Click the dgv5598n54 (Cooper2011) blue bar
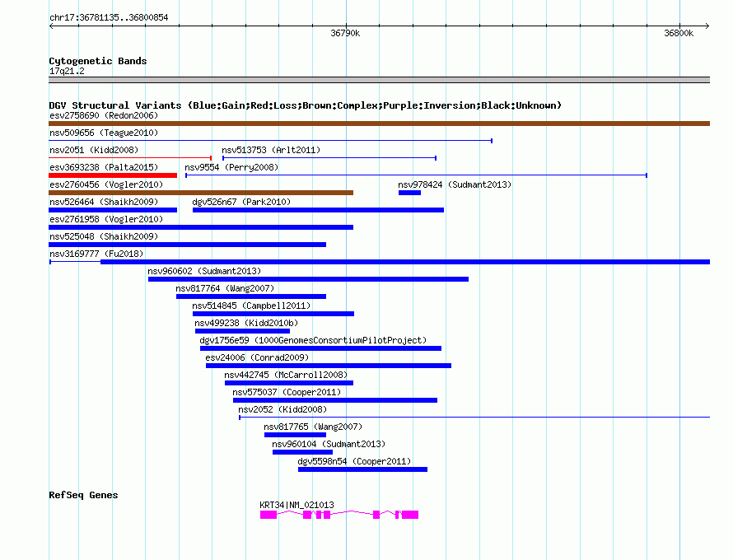733x560 pixels. (x=362, y=469)
